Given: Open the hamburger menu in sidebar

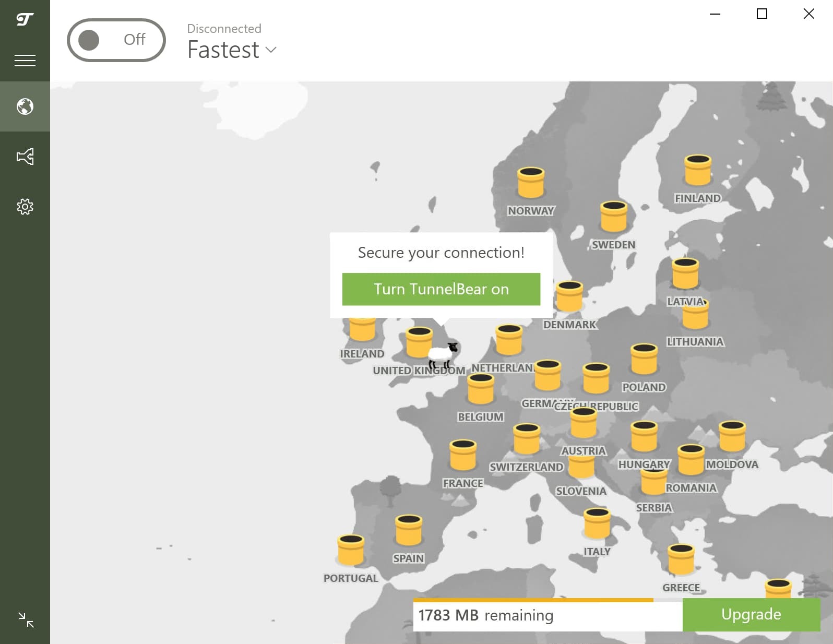Looking at the screenshot, I should pos(25,61).
